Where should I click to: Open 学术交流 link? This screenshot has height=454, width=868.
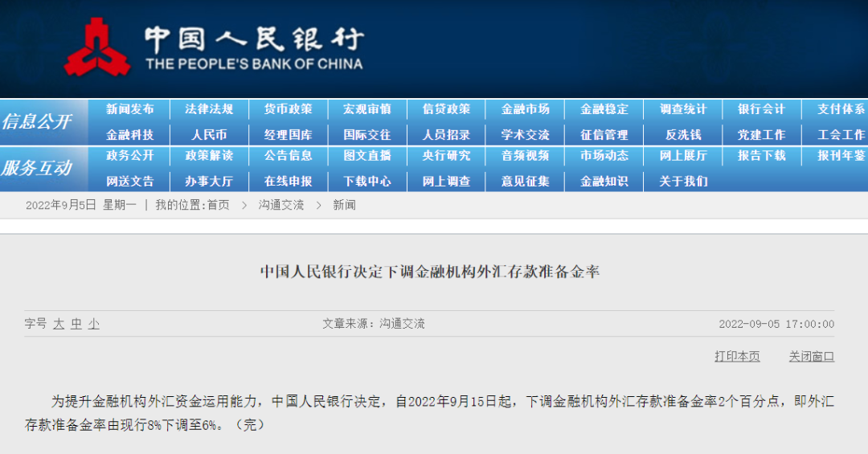[x=526, y=134]
